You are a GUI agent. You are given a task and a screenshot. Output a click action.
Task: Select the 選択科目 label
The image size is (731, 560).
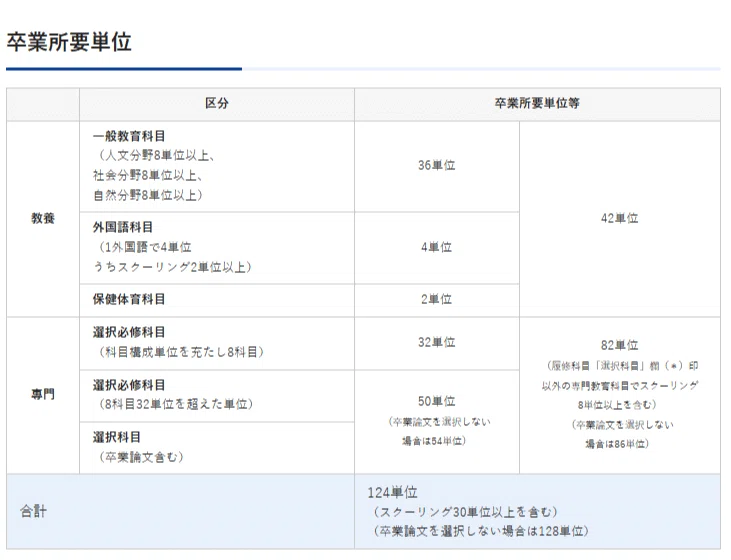coord(117,437)
